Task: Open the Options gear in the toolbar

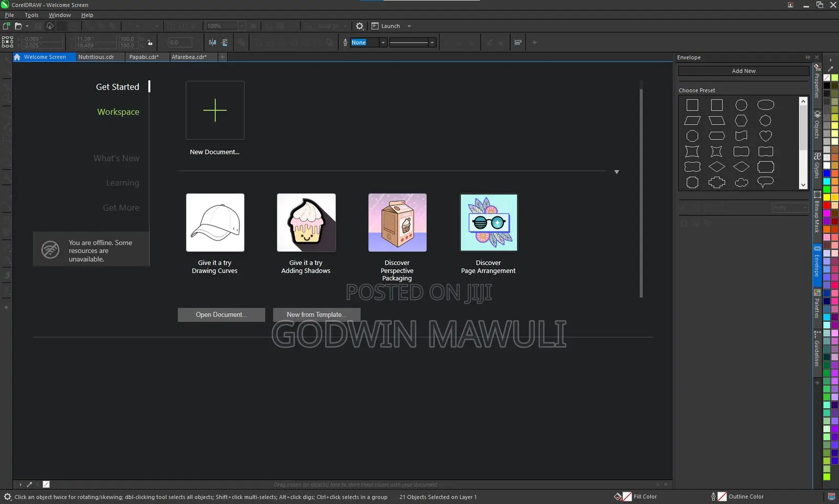Action: click(360, 26)
